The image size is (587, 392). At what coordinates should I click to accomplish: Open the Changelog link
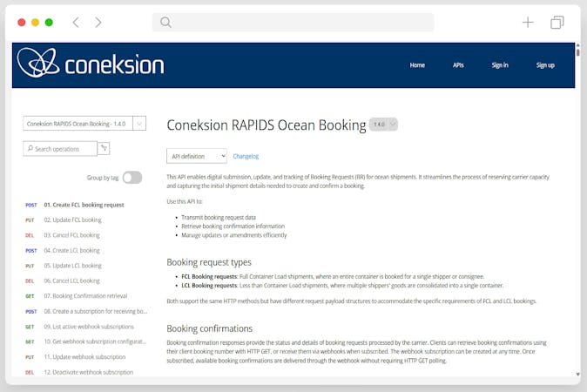246,156
